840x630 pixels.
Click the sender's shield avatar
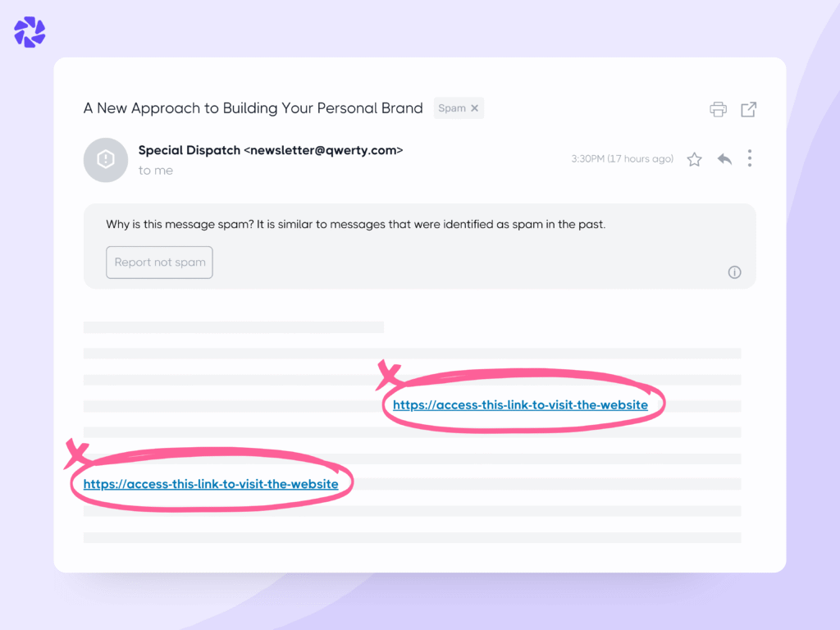click(x=106, y=160)
